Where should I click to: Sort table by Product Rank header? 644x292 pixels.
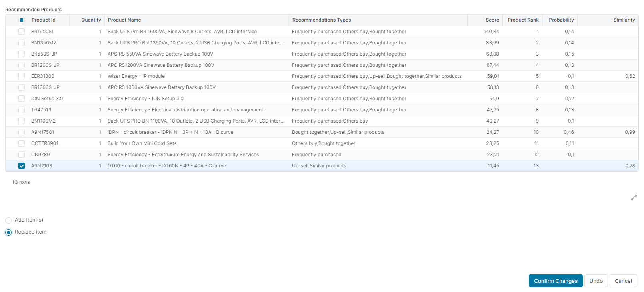coord(523,20)
